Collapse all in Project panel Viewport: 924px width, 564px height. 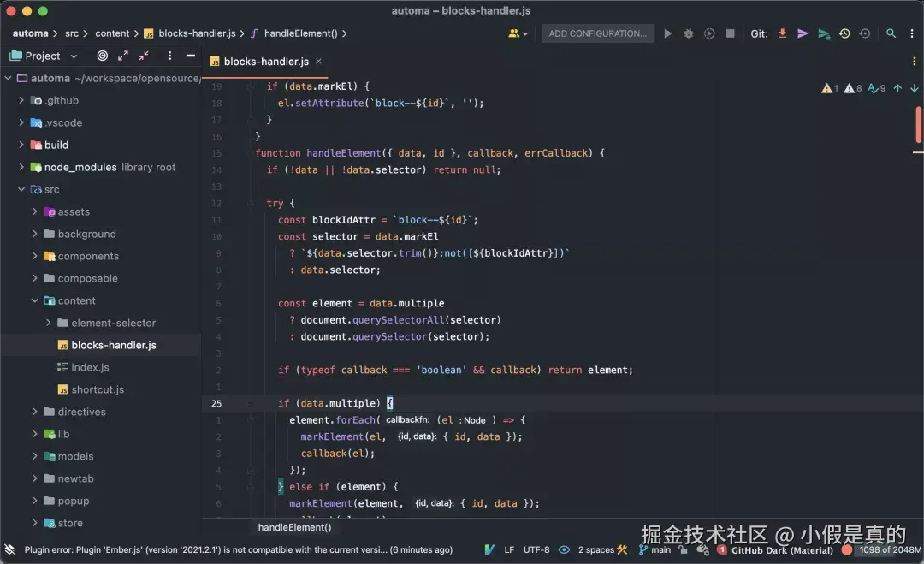[x=144, y=56]
